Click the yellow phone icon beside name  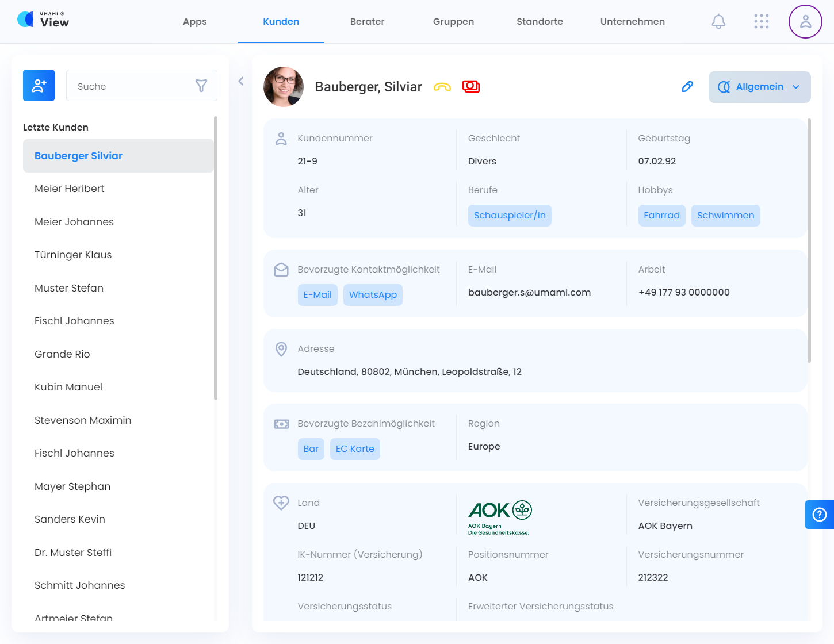tap(442, 87)
